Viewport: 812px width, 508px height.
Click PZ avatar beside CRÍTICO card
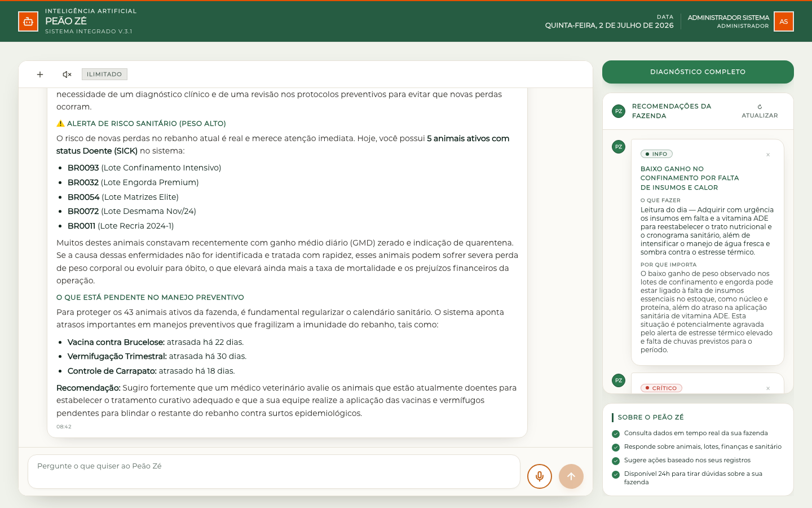pyautogui.click(x=619, y=380)
